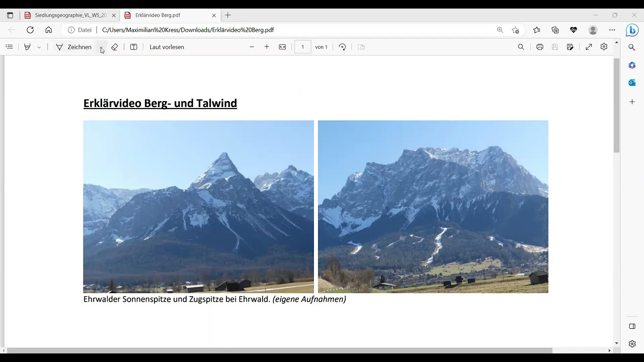
Task: Switch to Siedlungsgeographie_VL_WS tab
Action: click(x=70, y=16)
